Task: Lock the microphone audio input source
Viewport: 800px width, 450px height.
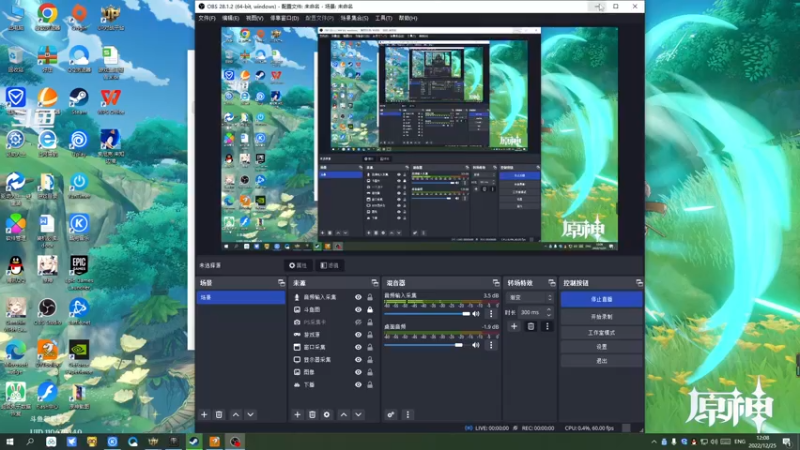Action: click(x=370, y=297)
